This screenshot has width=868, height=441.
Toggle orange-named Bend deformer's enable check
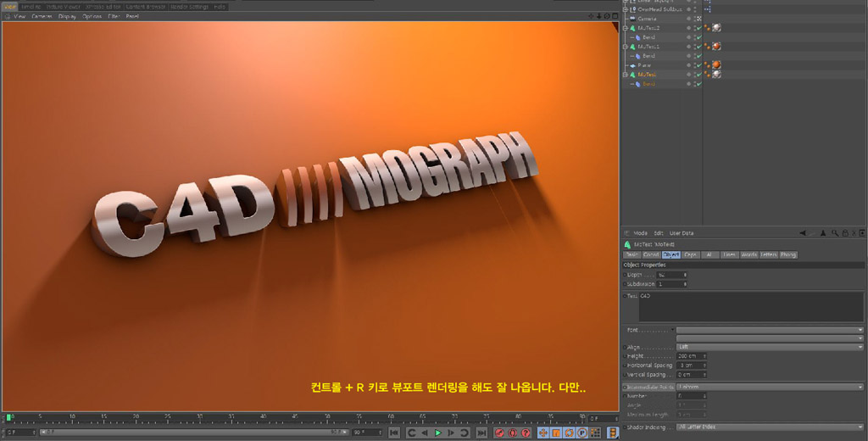coord(699,84)
